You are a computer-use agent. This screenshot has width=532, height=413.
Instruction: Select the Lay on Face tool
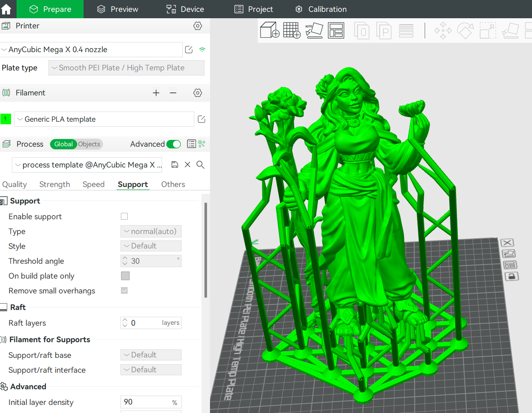[510, 31]
